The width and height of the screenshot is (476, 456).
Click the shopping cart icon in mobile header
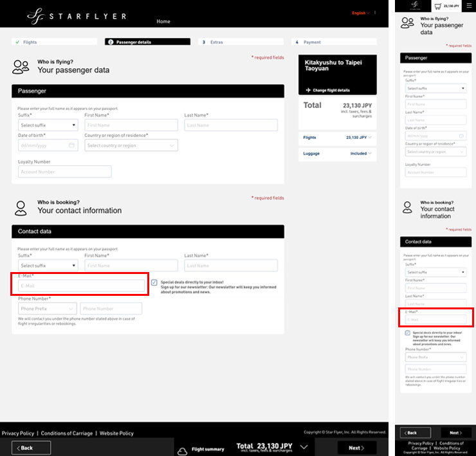437,6
